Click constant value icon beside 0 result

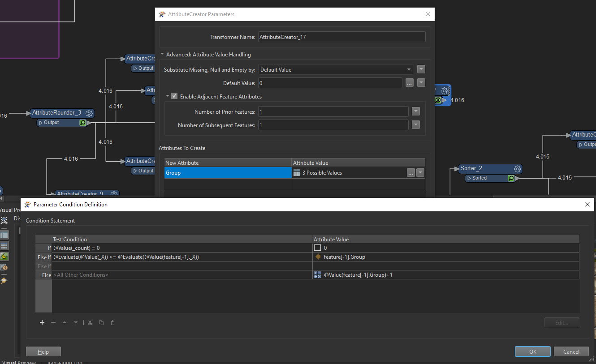click(x=318, y=248)
